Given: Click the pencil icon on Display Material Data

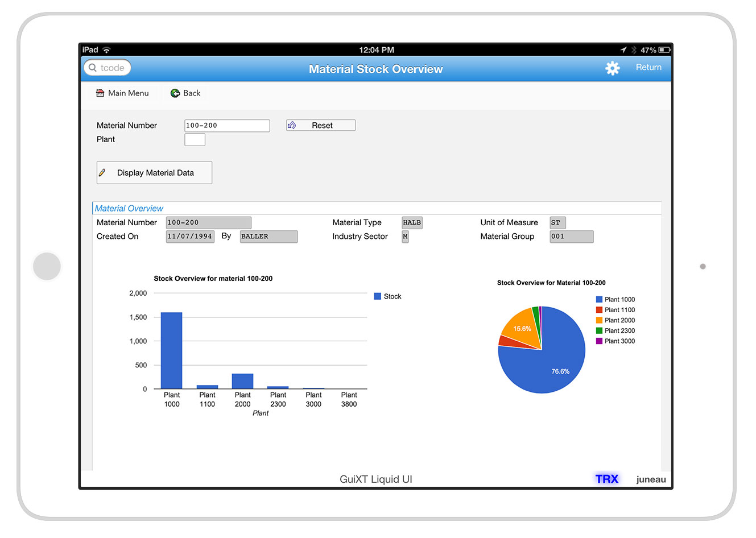Looking at the screenshot, I should tap(102, 173).
